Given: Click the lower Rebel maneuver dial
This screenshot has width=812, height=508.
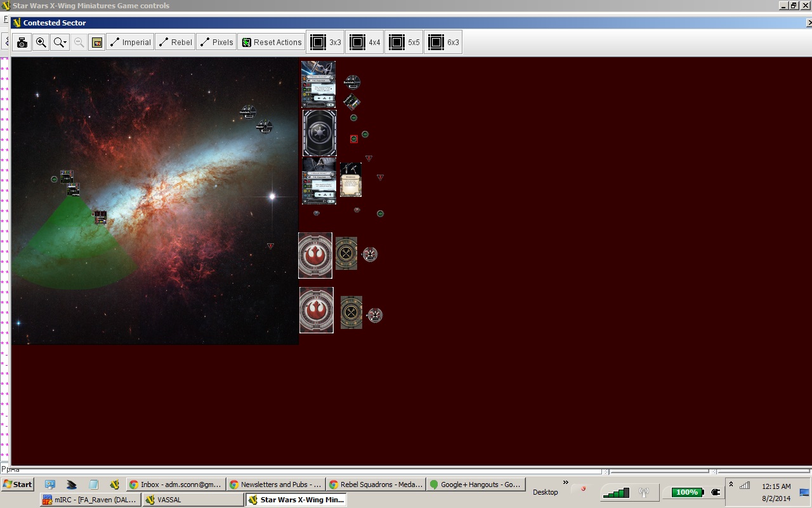Looking at the screenshot, I should tap(351, 312).
